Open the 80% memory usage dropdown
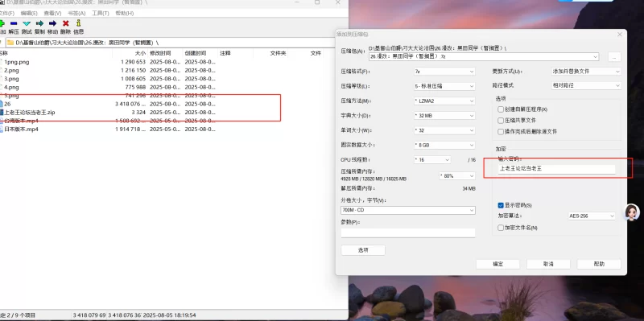The width and height of the screenshot is (644, 321). (x=457, y=175)
